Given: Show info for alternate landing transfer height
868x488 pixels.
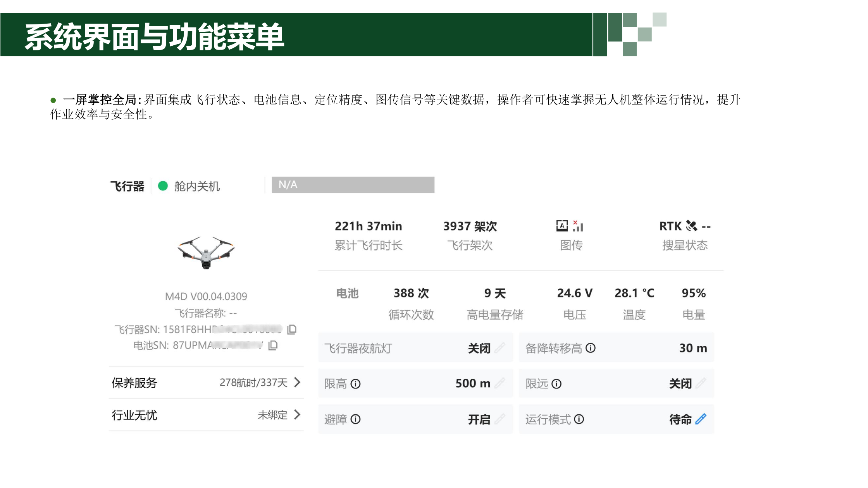Looking at the screenshot, I should point(591,348).
